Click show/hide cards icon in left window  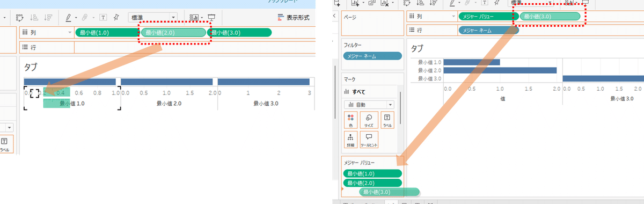point(194,18)
